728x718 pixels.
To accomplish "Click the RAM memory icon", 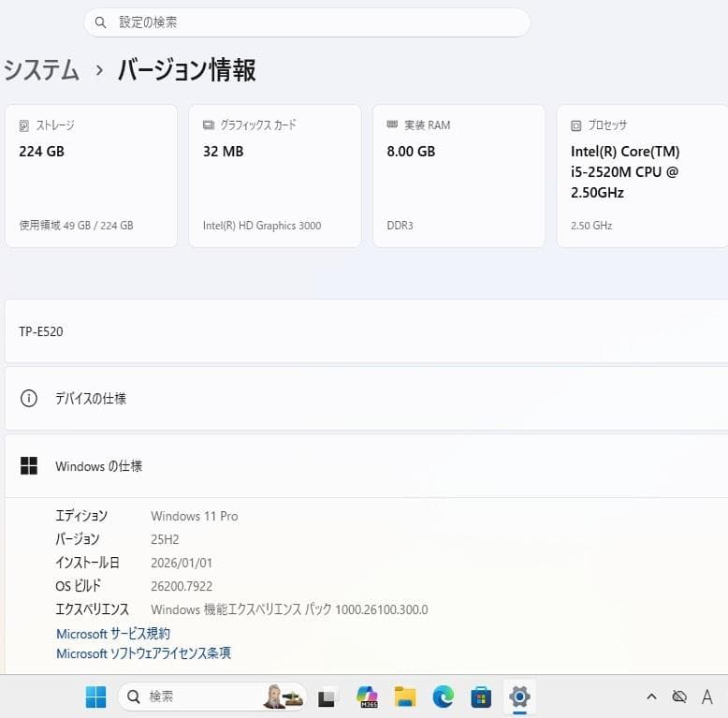I will pos(392,125).
